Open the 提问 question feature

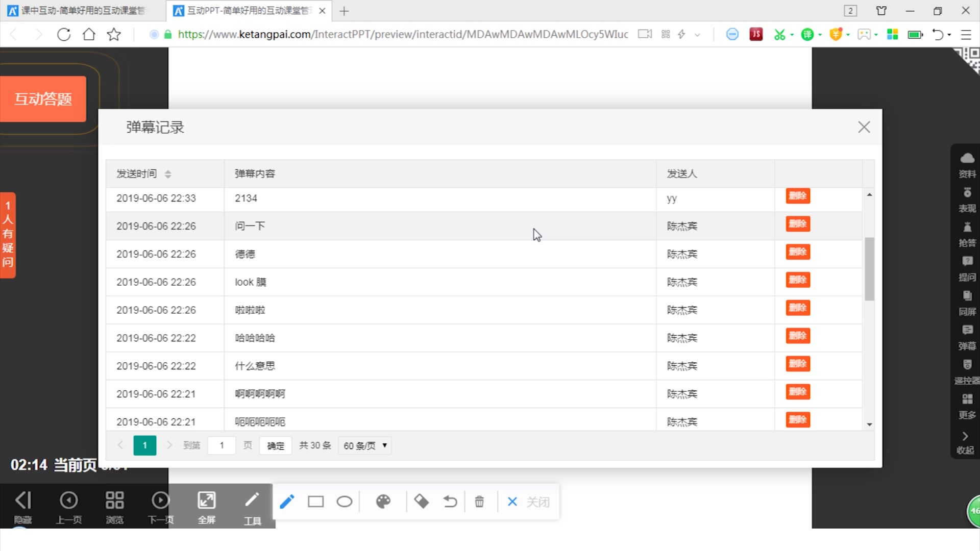[x=967, y=269]
